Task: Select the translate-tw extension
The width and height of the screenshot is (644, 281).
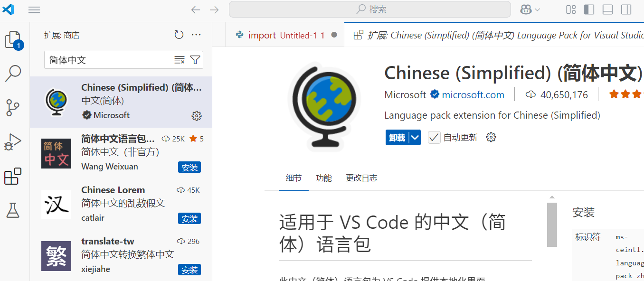Action: point(121,256)
